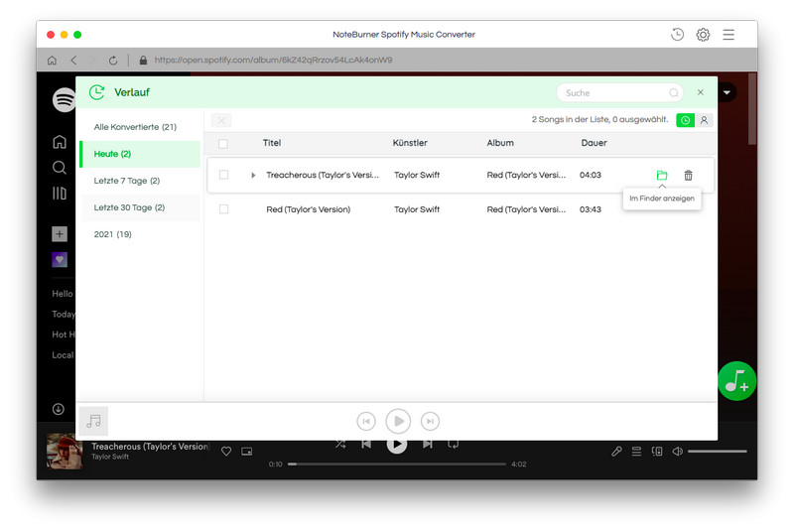Switch to sort-by-artist view icon
Image resolution: width=794 pixels, height=532 pixels.
[704, 120]
